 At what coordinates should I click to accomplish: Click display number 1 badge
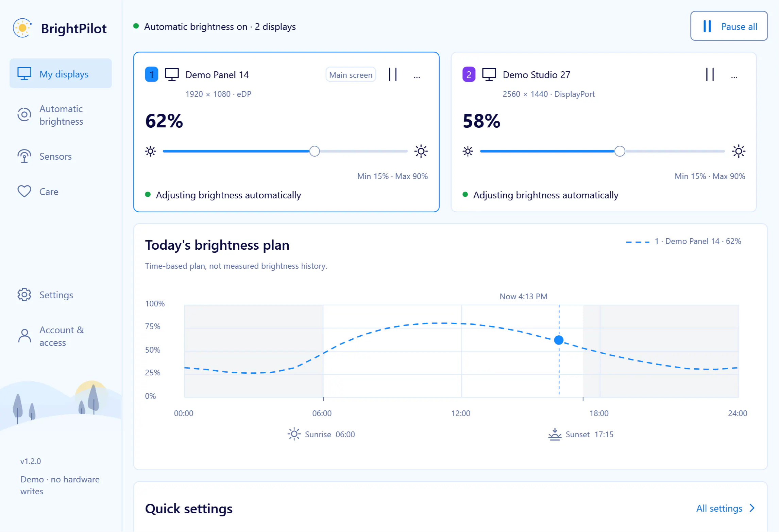click(x=152, y=74)
